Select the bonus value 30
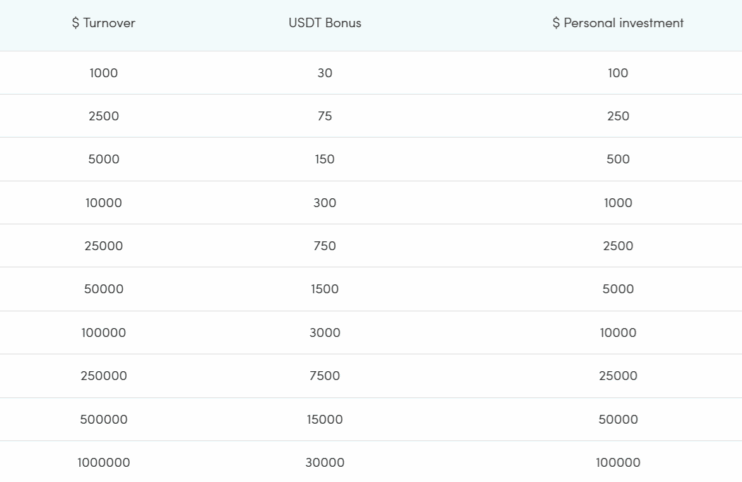 [325, 73]
